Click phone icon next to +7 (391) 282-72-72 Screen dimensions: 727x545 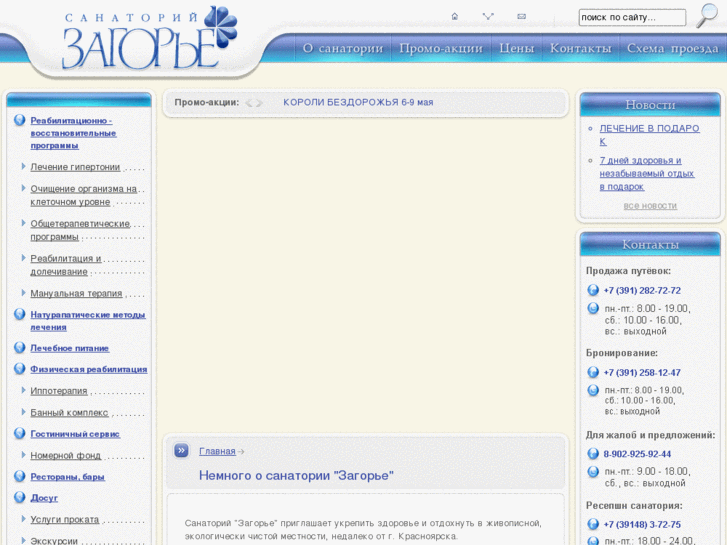593,290
